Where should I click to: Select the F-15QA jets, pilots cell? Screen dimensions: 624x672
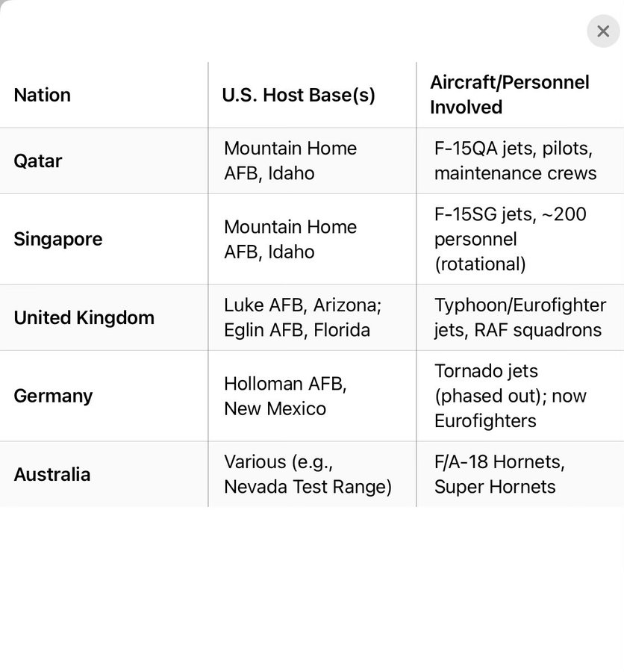tap(515, 161)
